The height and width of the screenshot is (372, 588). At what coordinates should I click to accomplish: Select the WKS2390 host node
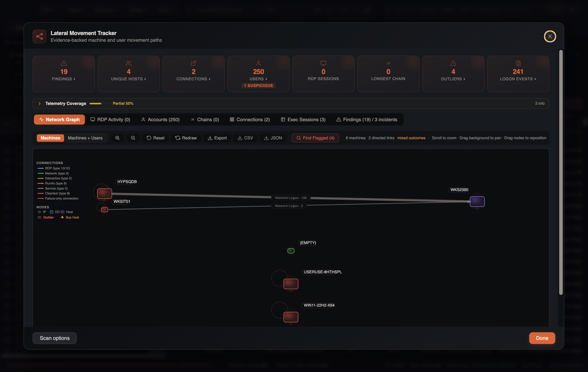[x=477, y=202]
